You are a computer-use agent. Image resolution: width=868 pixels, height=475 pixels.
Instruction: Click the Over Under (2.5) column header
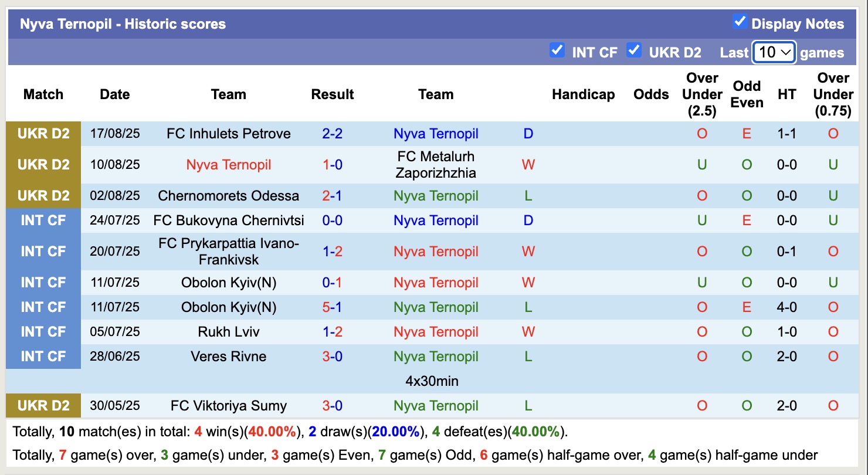(701, 94)
